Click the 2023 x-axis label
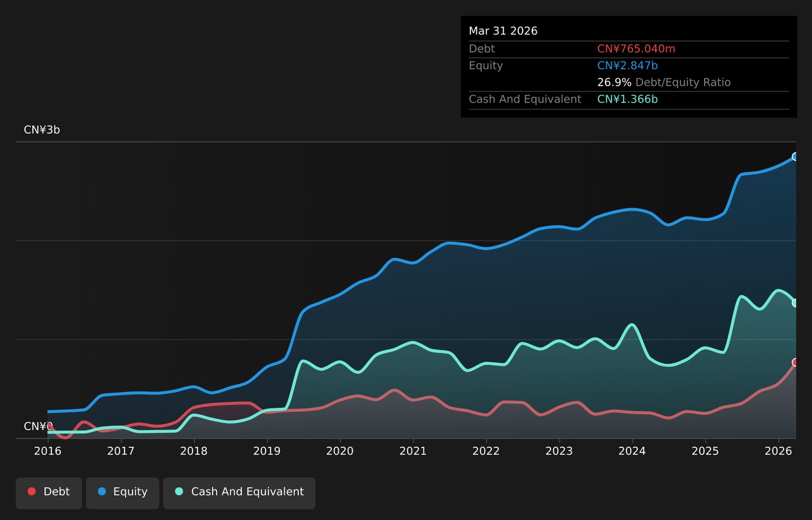This screenshot has height=520, width=812. tap(559, 451)
